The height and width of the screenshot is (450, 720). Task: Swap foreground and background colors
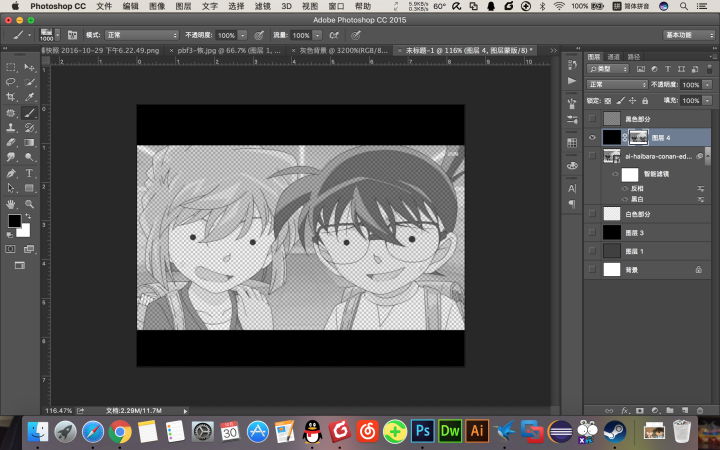pos(28,216)
